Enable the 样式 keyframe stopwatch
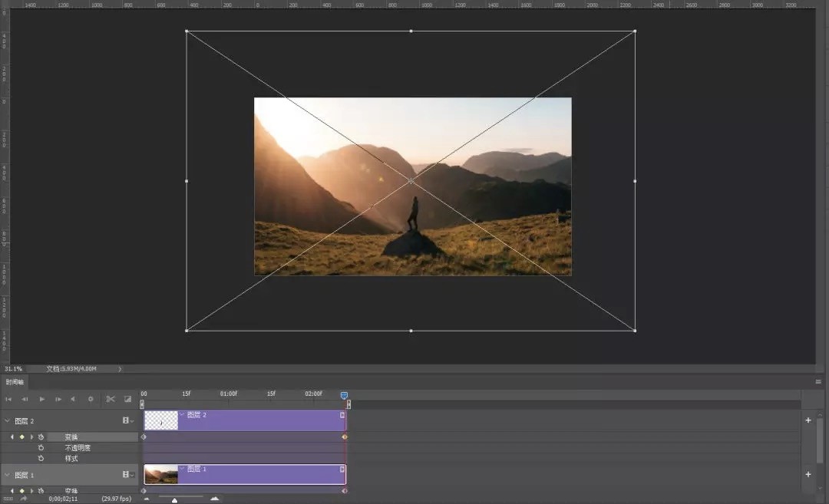Viewport: 829px width, 504px height. pyautogui.click(x=41, y=458)
